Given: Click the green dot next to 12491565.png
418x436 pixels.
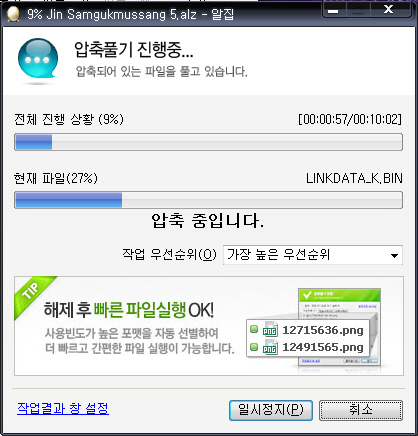Looking at the screenshot, I should [254, 347].
